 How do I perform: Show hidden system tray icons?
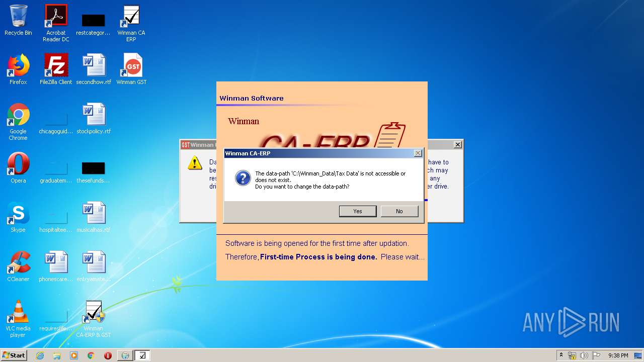point(561,355)
